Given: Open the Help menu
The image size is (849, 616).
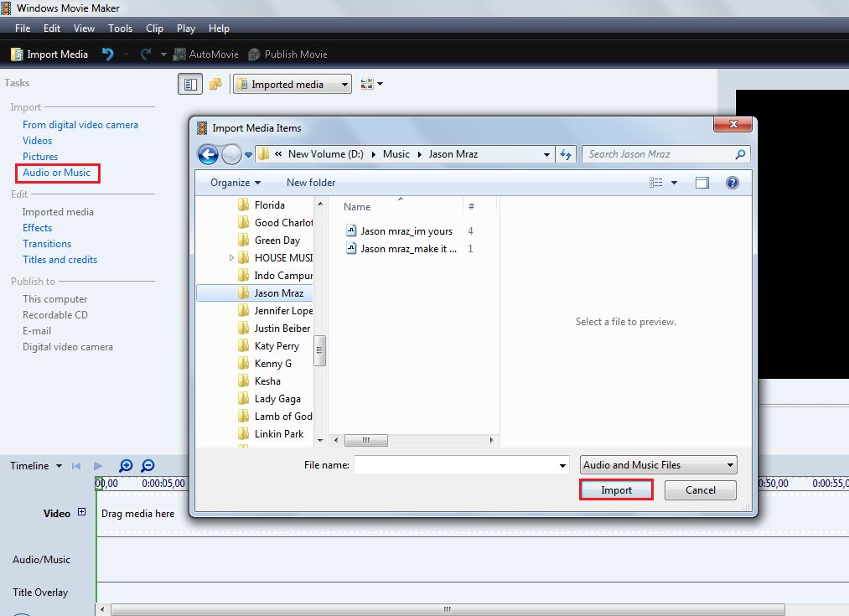Looking at the screenshot, I should point(219,28).
